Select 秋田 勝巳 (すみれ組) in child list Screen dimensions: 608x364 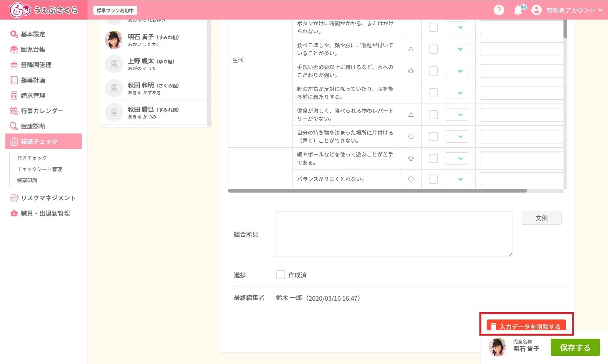(x=153, y=112)
